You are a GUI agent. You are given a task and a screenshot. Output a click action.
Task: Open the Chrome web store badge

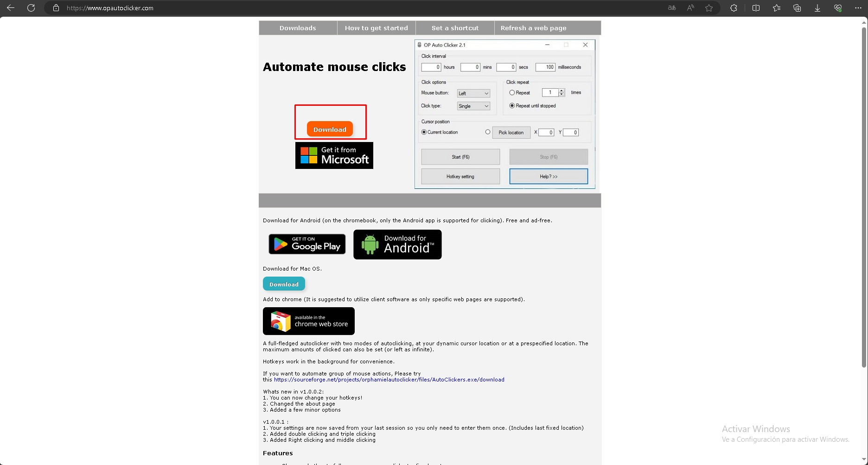(x=309, y=321)
